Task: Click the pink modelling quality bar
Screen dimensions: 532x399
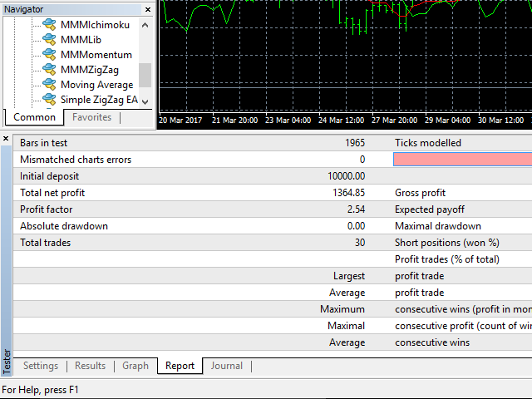Action: pyautogui.click(x=462, y=160)
